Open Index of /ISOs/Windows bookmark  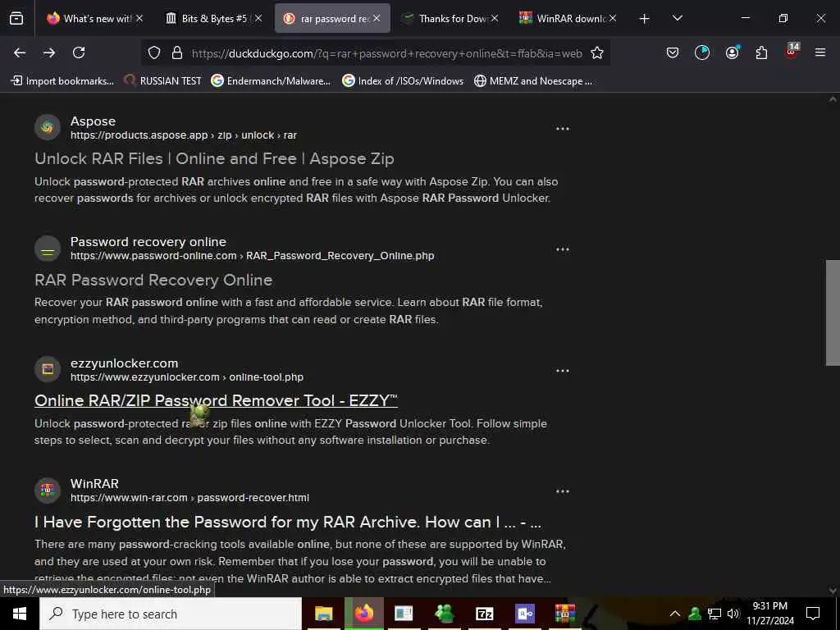tap(402, 81)
